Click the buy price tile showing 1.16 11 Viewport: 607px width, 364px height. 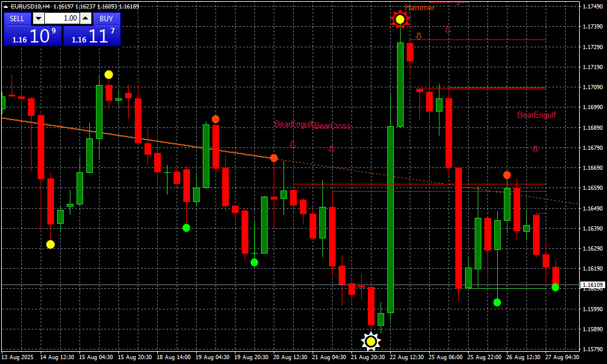point(92,36)
